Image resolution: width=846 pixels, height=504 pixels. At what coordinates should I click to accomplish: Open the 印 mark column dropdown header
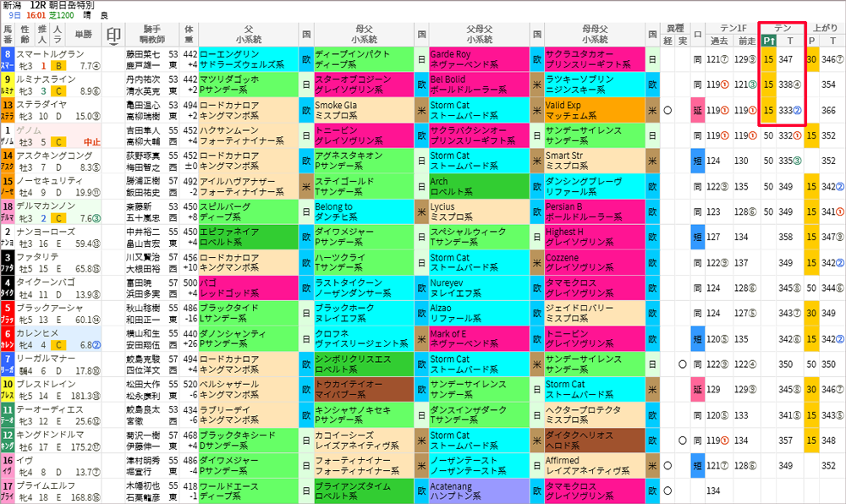(113, 36)
